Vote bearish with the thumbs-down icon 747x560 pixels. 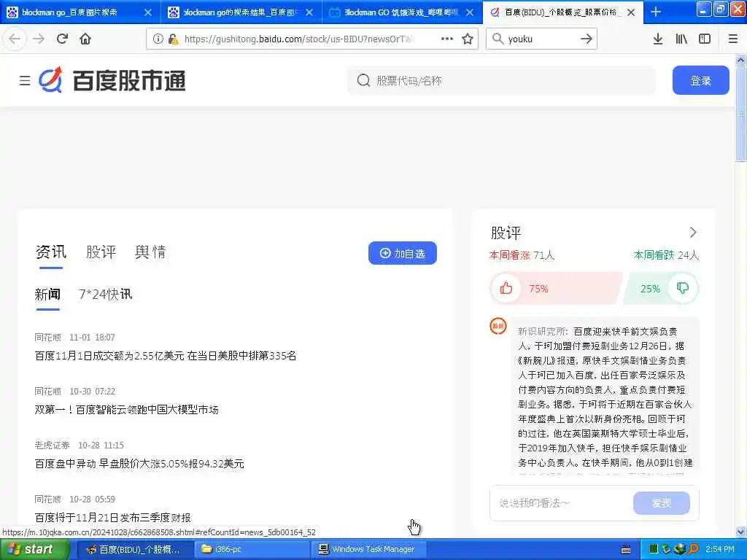pos(683,288)
